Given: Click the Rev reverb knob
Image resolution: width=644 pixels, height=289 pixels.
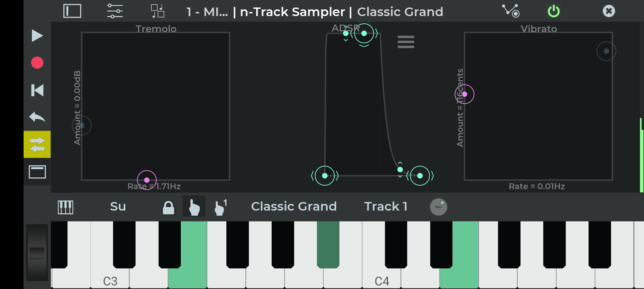Looking at the screenshot, I should (439, 207).
